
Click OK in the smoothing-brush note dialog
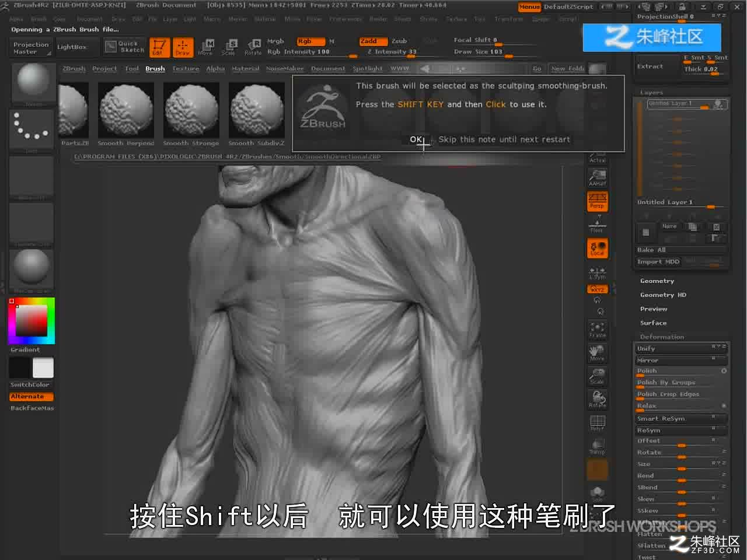(x=416, y=139)
